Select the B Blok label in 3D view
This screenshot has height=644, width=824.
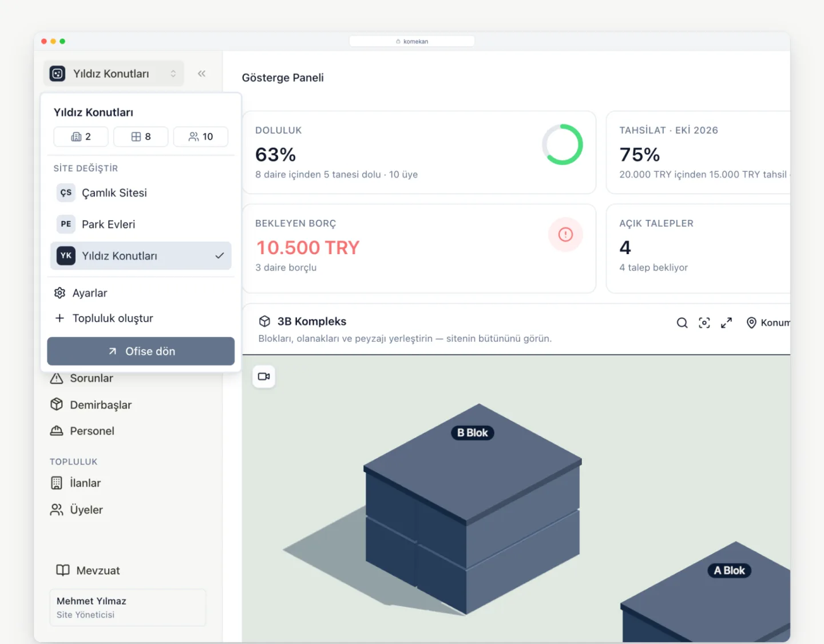pyautogui.click(x=473, y=433)
